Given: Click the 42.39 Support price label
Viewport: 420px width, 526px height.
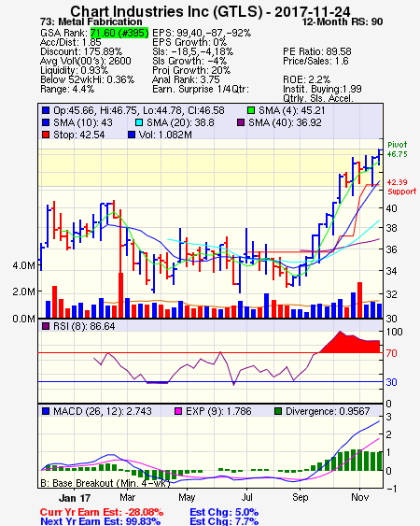Looking at the screenshot, I should pyautogui.click(x=401, y=187).
